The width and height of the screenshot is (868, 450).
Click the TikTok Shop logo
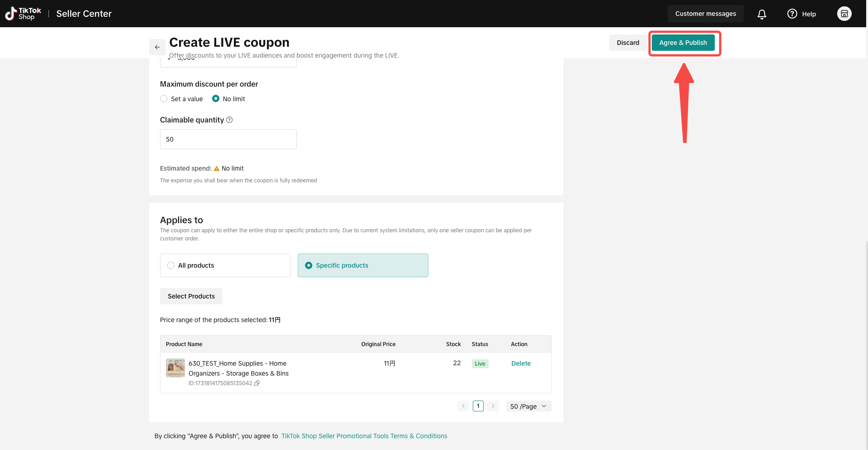(x=23, y=14)
